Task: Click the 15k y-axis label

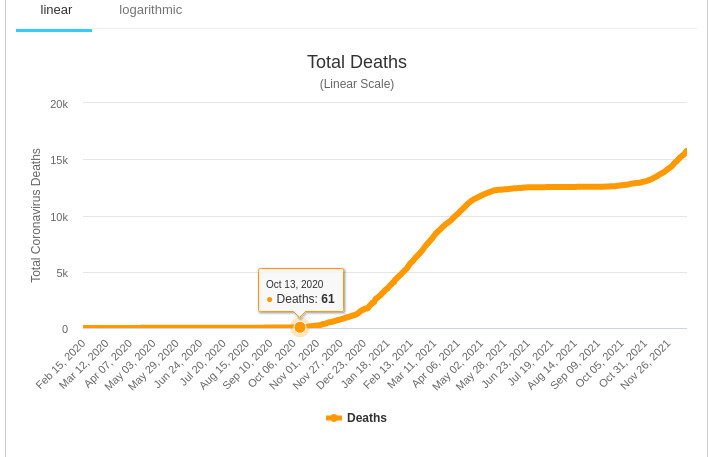Action: click(59, 160)
